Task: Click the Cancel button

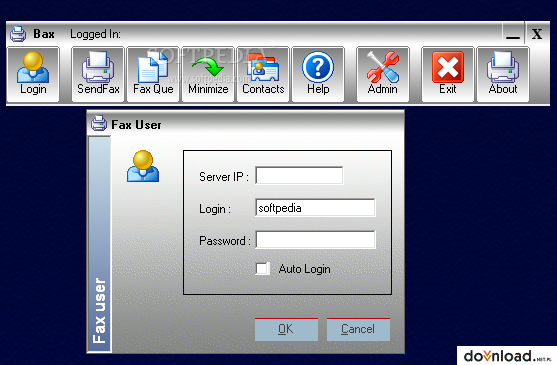Action: pos(358,329)
